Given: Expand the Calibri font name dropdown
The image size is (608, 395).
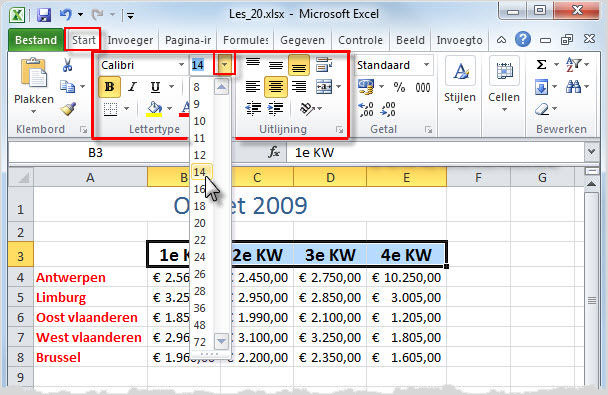Looking at the screenshot, I should [x=181, y=65].
